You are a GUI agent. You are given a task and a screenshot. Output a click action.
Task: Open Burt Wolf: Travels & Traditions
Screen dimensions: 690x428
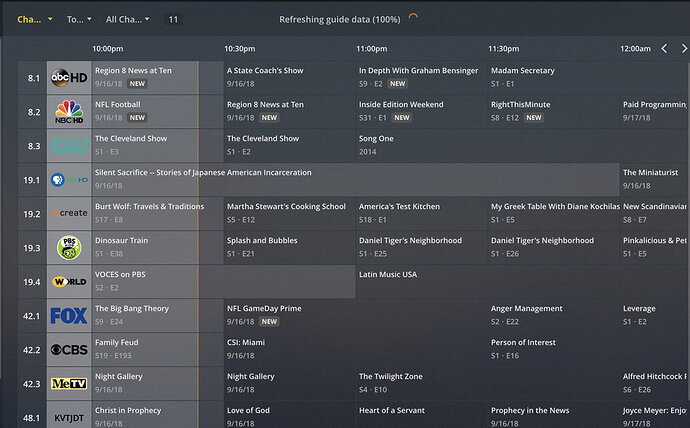[158, 214]
